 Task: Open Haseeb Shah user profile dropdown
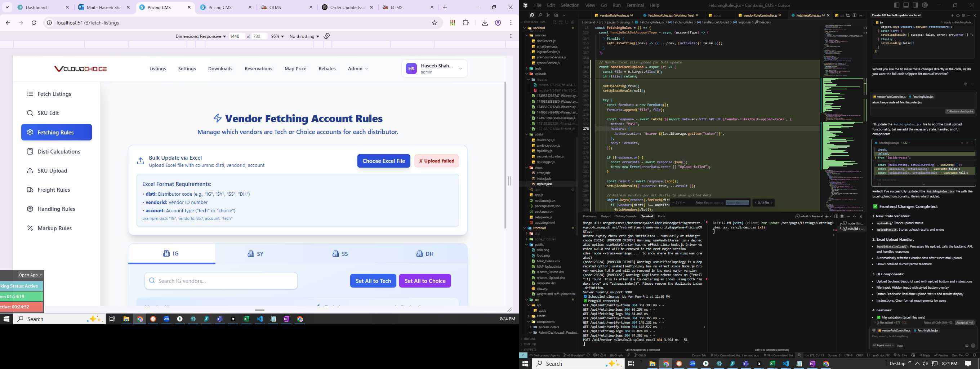435,68
